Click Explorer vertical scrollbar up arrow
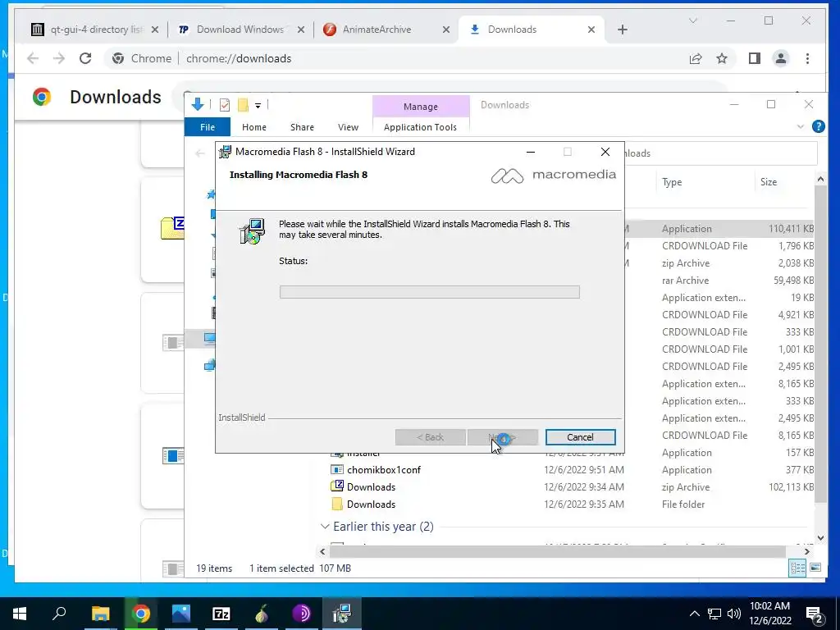Image resolution: width=840 pixels, height=630 pixels. 820,180
